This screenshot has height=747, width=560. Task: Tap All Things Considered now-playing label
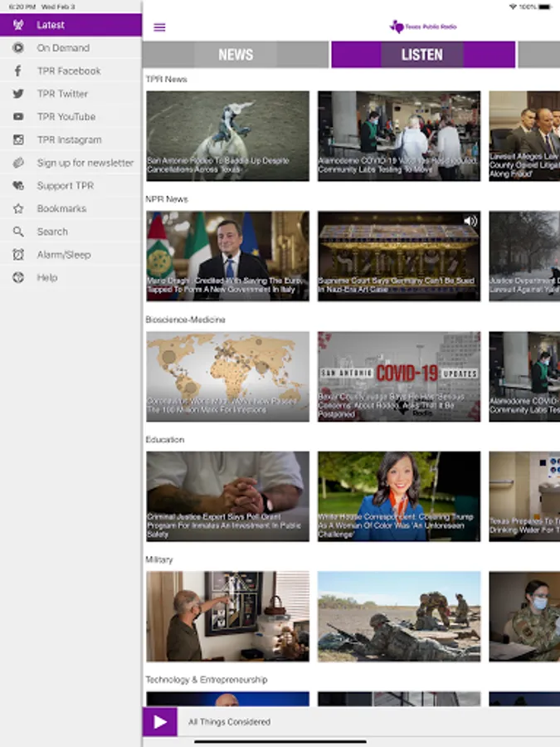(x=229, y=722)
